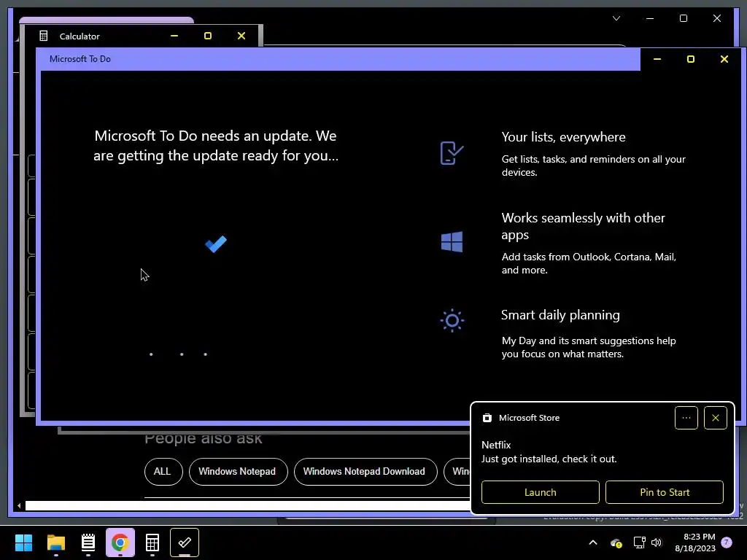Click the Windows logo feature icon
The width and height of the screenshot is (747, 560).
tap(452, 241)
